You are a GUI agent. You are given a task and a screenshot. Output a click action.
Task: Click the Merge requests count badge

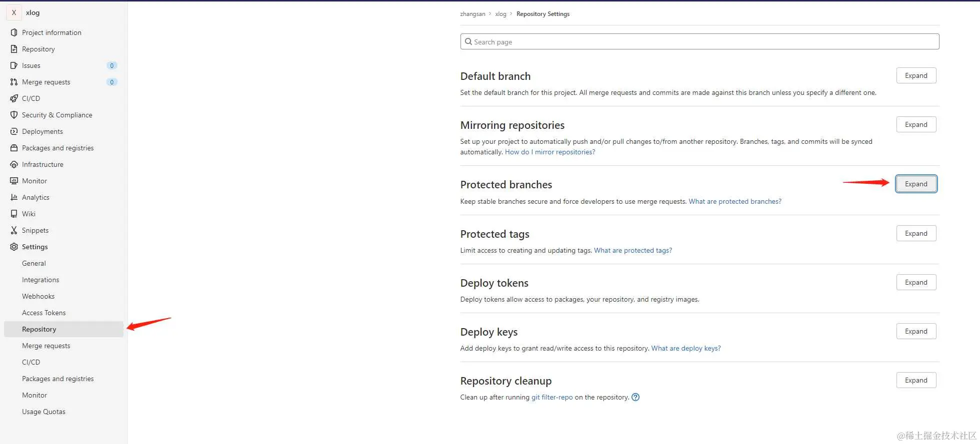112,82
